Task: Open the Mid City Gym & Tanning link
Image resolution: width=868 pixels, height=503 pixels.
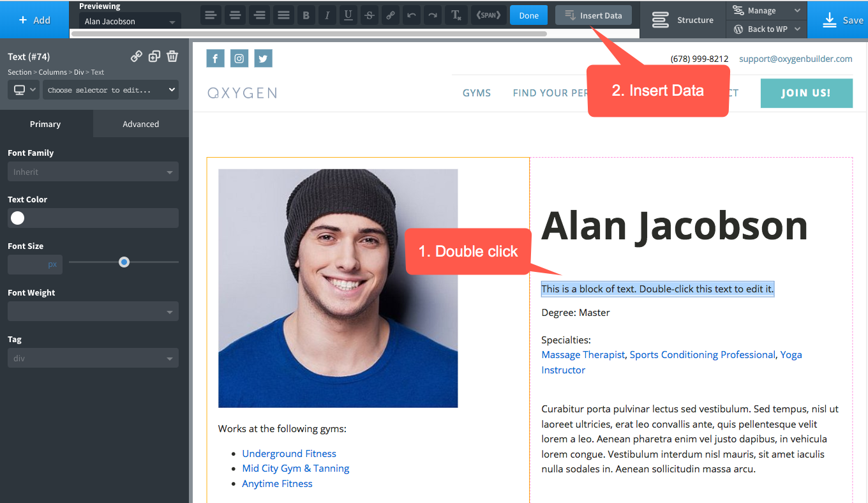Action: [296, 469]
